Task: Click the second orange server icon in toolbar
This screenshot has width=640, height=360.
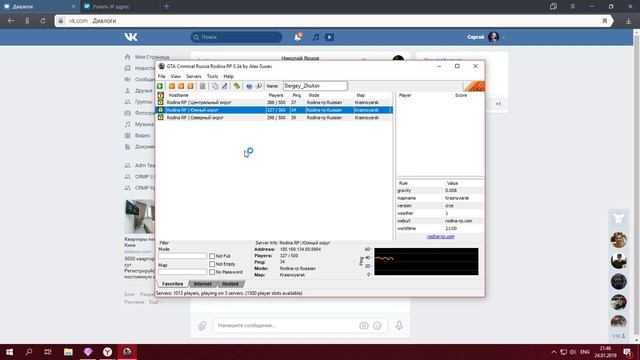Action: (181, 86)
